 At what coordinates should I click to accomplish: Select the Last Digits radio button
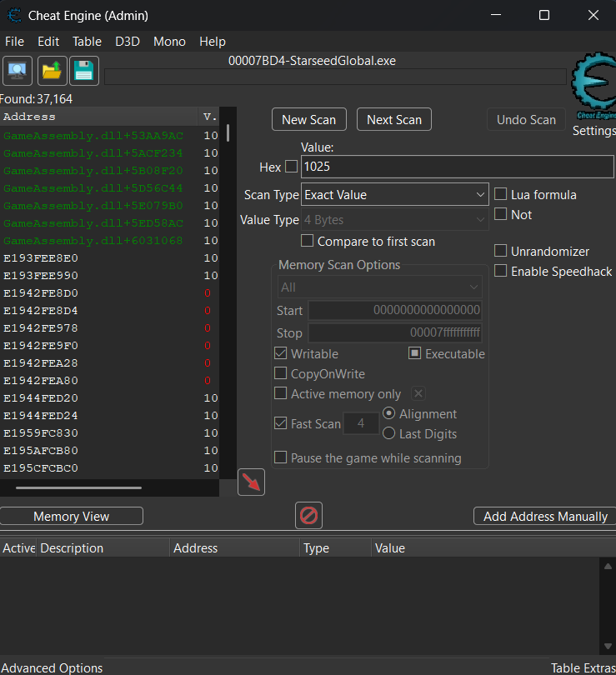pos(388,433)
